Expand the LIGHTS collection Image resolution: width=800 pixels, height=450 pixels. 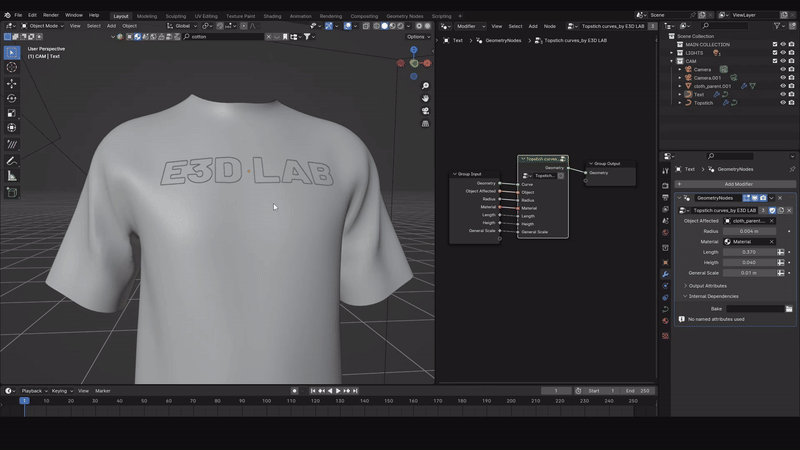pyautogui.click(x=671, y=53)
